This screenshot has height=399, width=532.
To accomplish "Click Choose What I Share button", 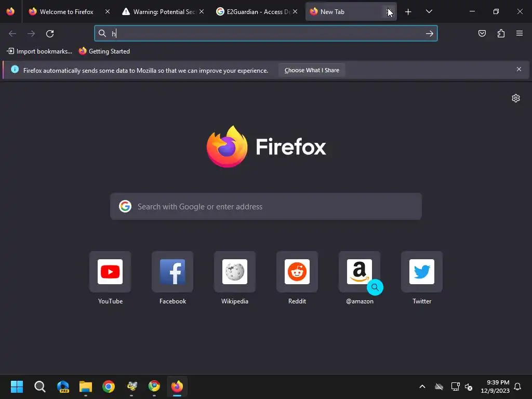I will (x=312, y=70).
